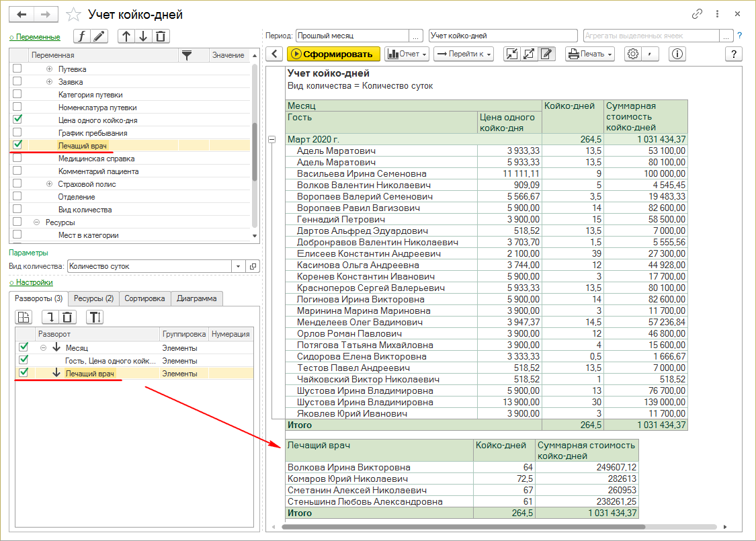The width and height of the screenshot is (756, 541).
Task: Click the pencil edit icon above variables
Action: [99, 36]
